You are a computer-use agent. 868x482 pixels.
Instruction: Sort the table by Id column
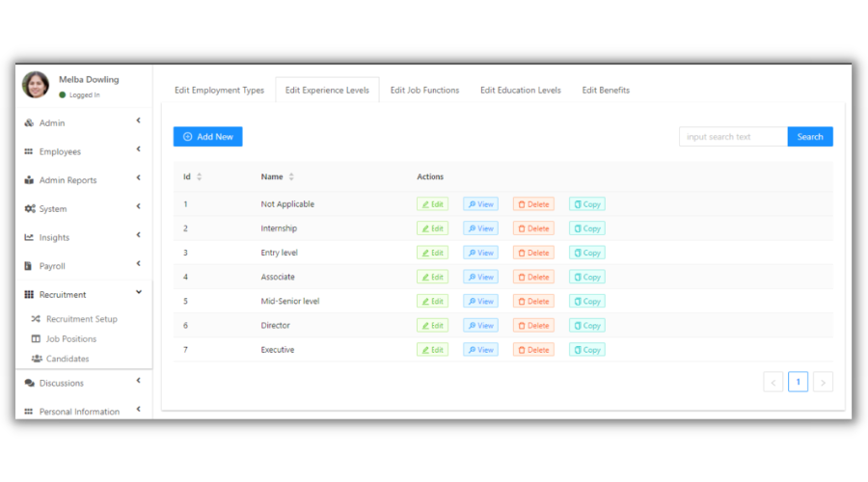pyautogui.click(x=199, y=176)
